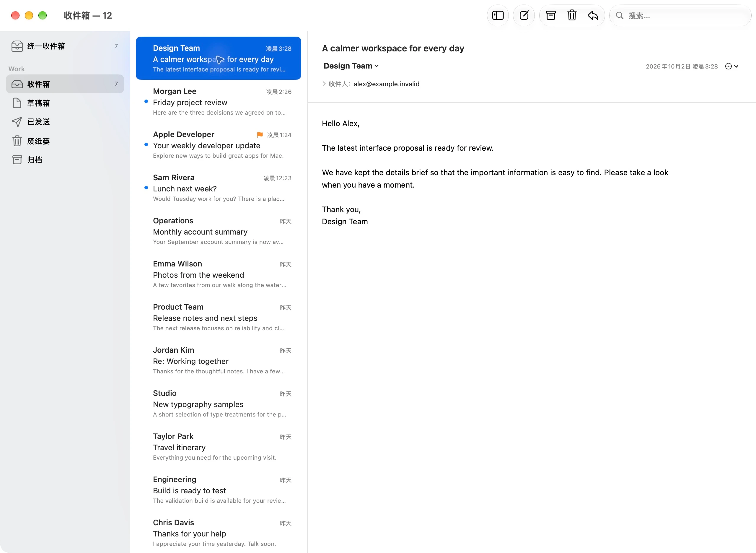The width and height of the screenshot is (756, 553).
Task: Click the 2026年10月2日 date stamp
Action: click(x=681, y=67)
